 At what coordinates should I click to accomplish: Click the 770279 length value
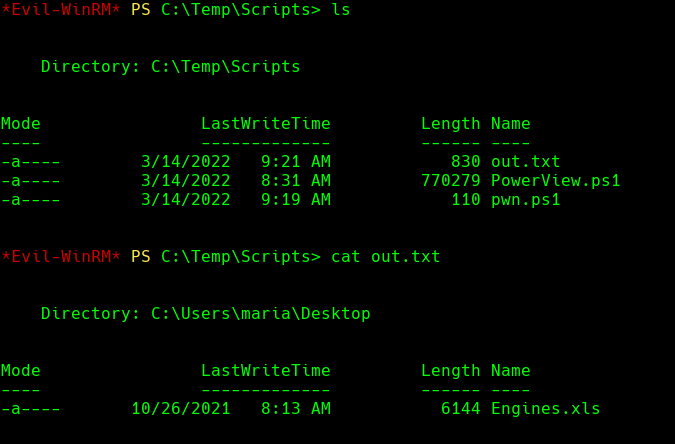point(450,181)
